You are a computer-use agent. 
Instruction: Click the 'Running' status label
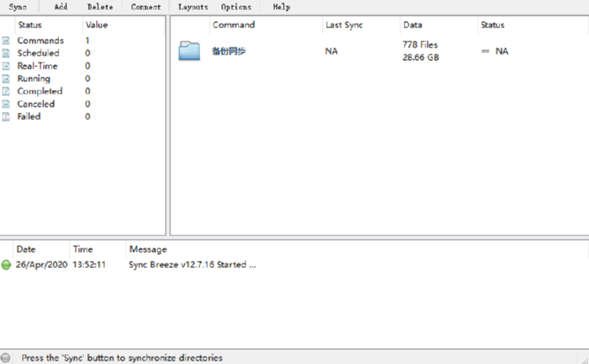coord(34,78)
